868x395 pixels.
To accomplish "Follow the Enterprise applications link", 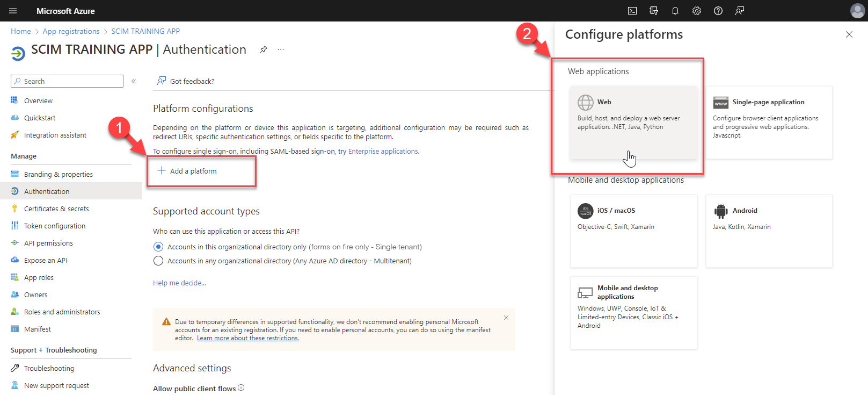I will point(383,152).
